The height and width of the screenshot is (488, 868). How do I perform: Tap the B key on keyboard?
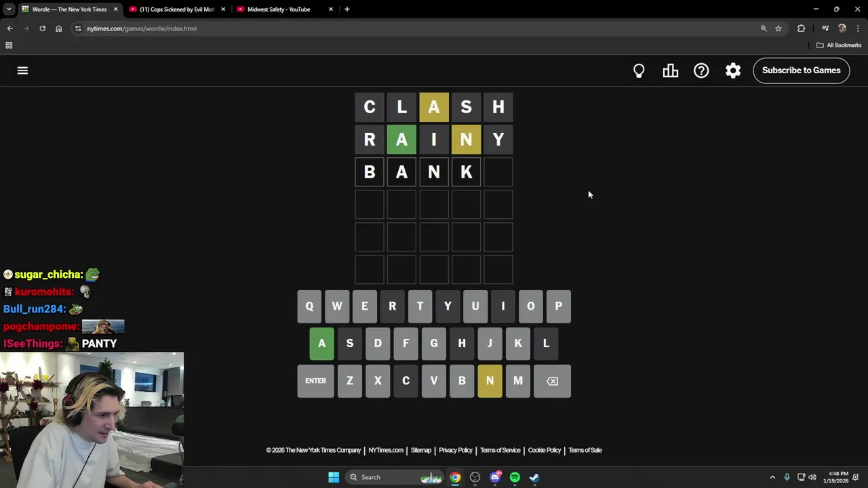[x=462, y=381]
